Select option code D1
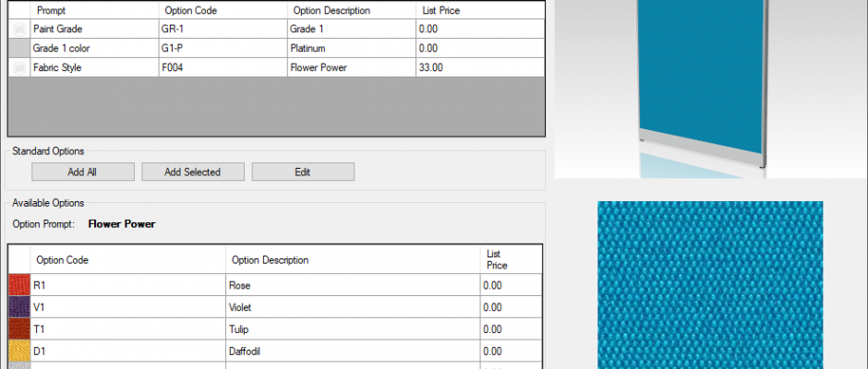The width and height of the screenshot is (868, 369). click(x=127, y=351)
